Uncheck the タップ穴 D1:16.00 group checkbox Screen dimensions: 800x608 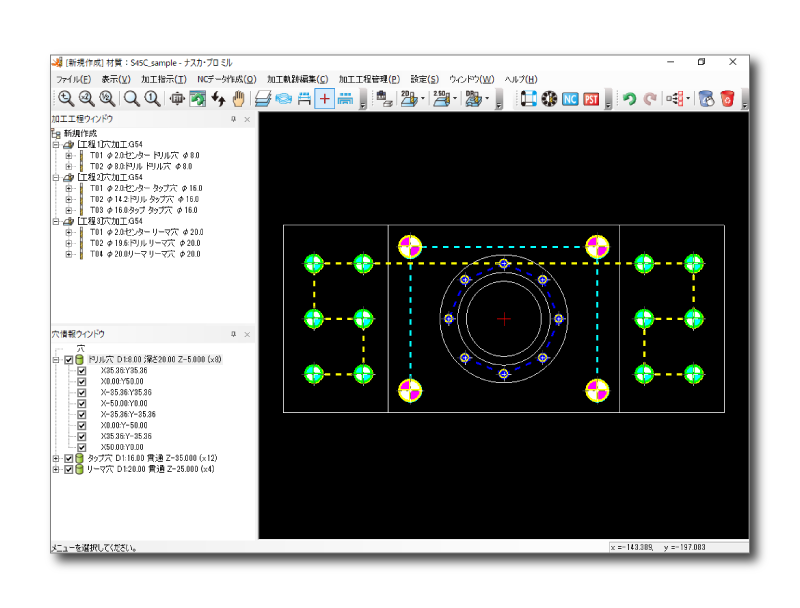pyautogui.click(x=69, y=459)
